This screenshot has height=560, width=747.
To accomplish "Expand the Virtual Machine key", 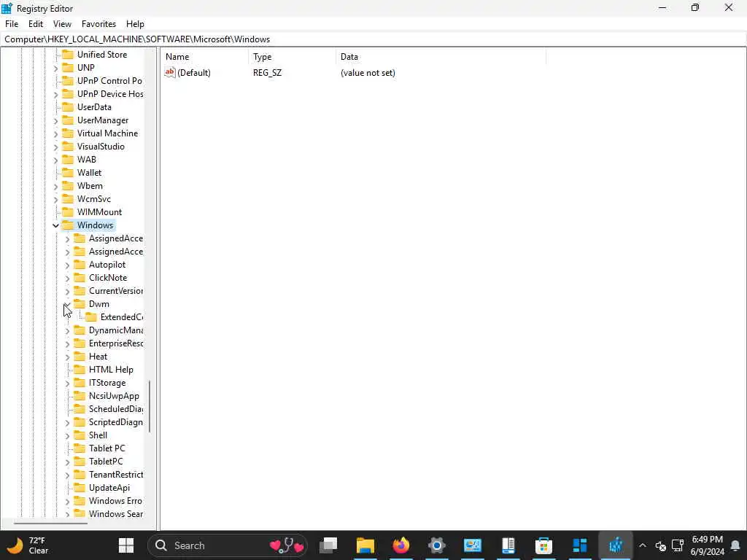I will (55, 134).
